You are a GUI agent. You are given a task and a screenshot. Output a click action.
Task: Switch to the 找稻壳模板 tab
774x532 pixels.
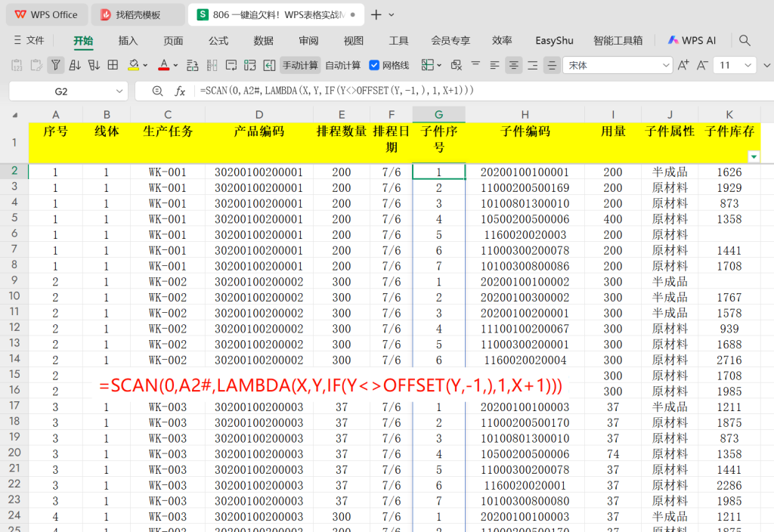point(138,15)
